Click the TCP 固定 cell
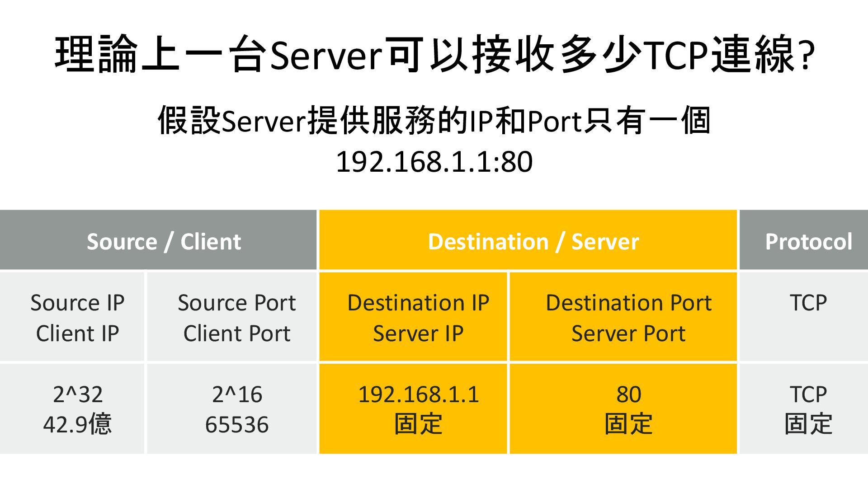 click(x=804, y=408)
